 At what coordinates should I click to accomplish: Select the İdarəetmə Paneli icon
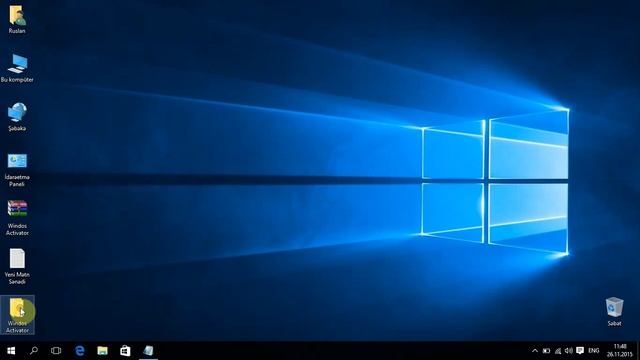(x=17, y=169)
